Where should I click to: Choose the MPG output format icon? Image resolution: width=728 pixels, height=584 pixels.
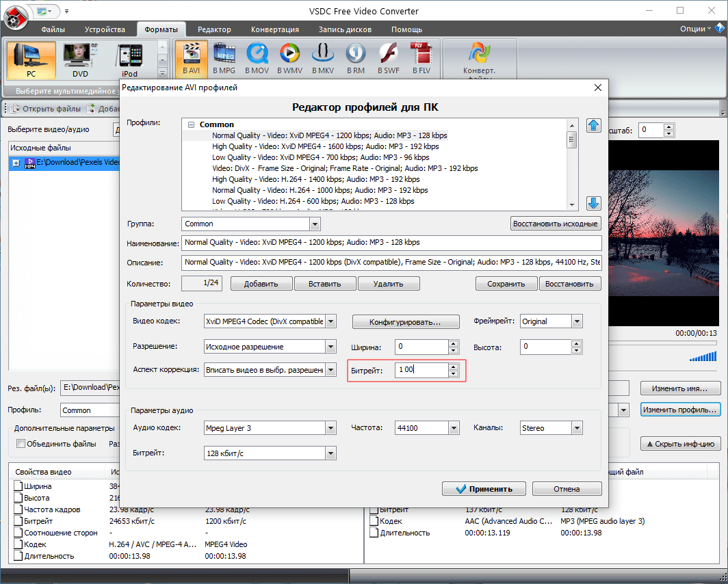tap(224, 58)
